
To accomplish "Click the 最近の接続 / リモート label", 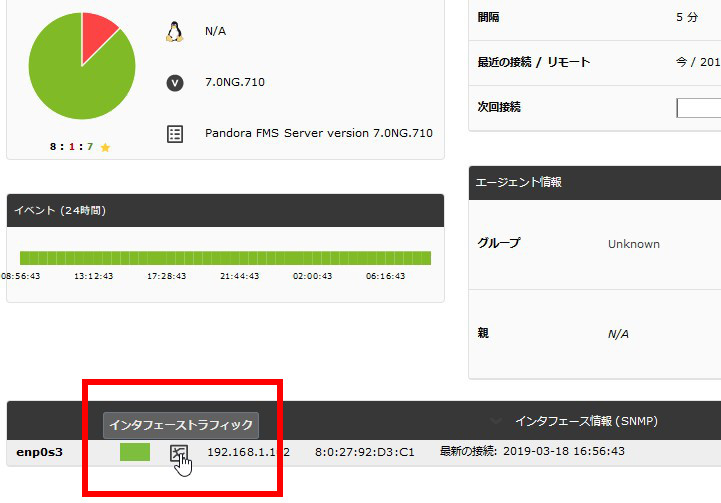I will click(x=533, y=62).
